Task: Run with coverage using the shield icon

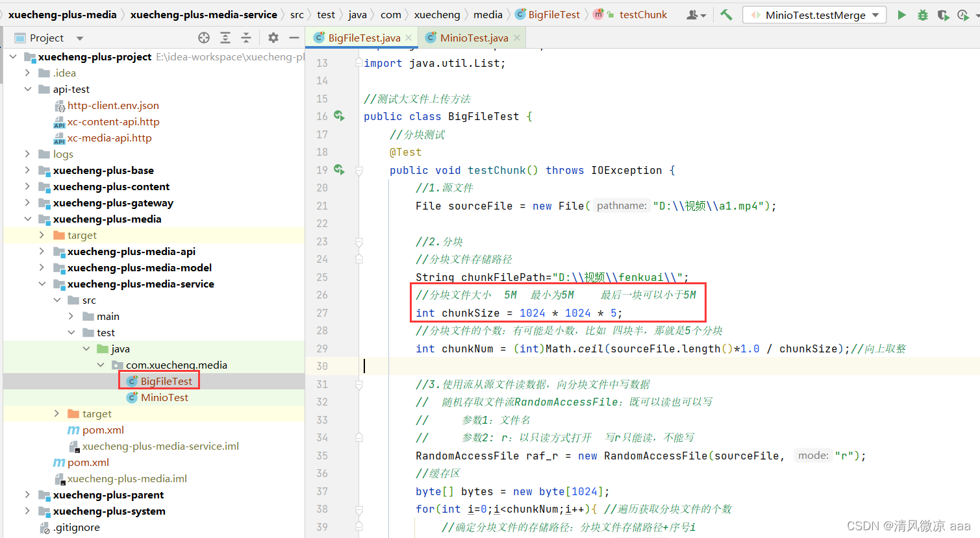Action: 944,15
